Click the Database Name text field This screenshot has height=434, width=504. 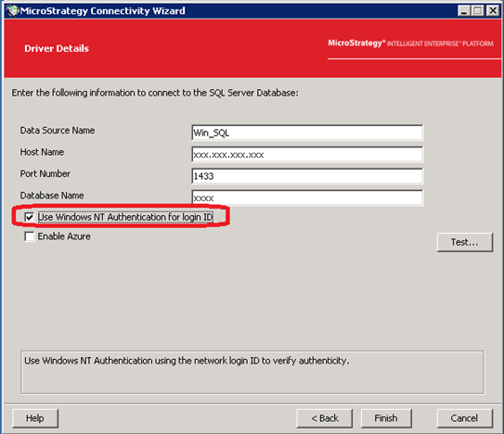tap(307, 198)
